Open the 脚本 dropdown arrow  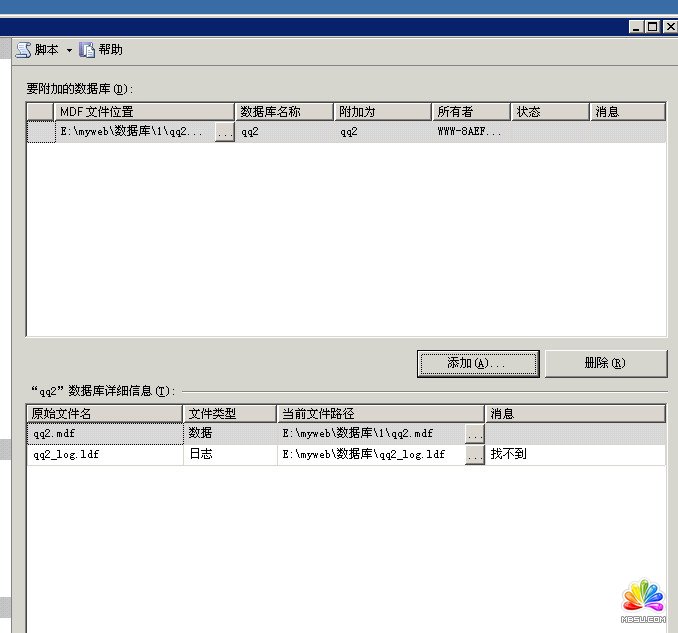pyautogui.click(x=69, y=50)
